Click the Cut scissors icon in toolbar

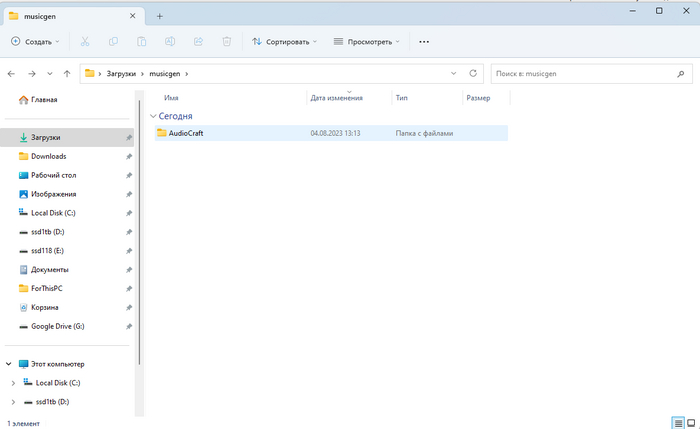pyautogui.click(x=85, y=42)
